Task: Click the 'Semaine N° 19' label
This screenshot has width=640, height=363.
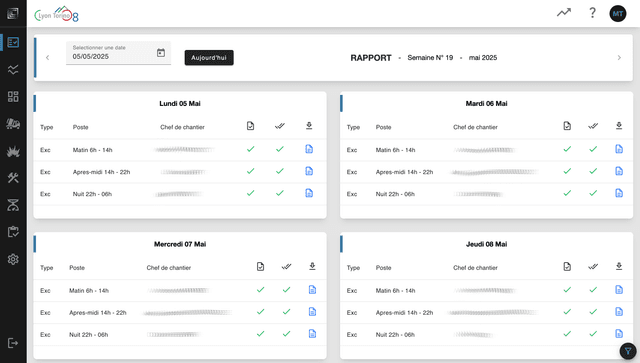Action: (430, 58)
